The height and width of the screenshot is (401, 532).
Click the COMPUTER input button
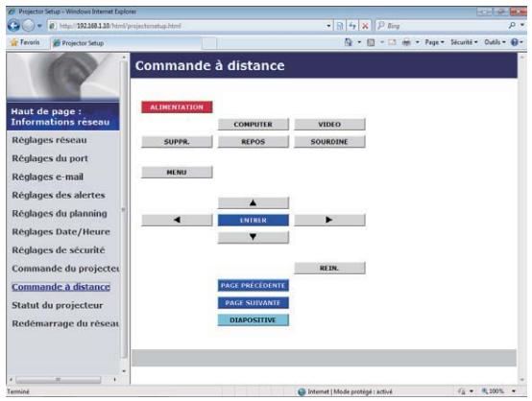254,125
